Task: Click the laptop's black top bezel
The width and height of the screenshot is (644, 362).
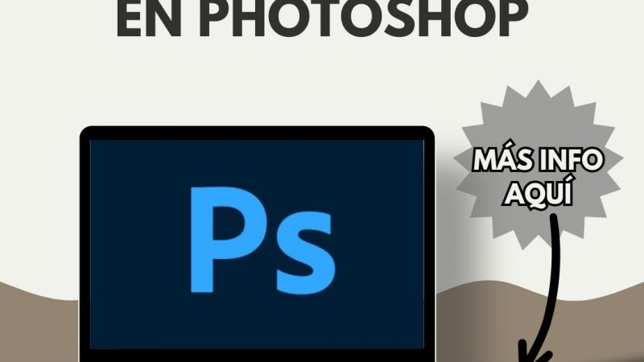Action: [257, 133]
